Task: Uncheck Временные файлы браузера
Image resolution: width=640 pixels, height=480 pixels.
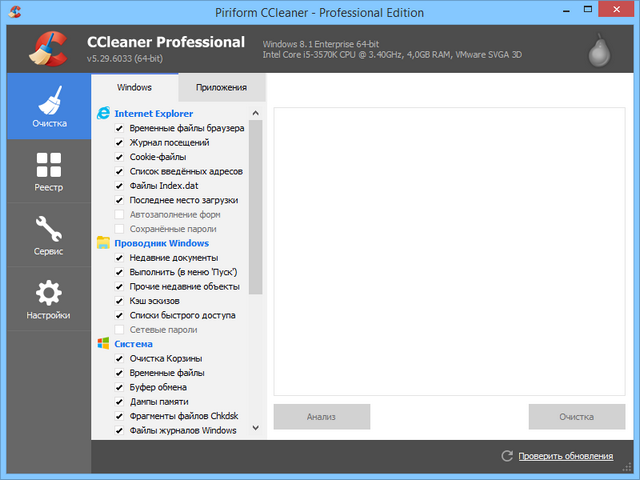Action: click(x=119, y=128)
